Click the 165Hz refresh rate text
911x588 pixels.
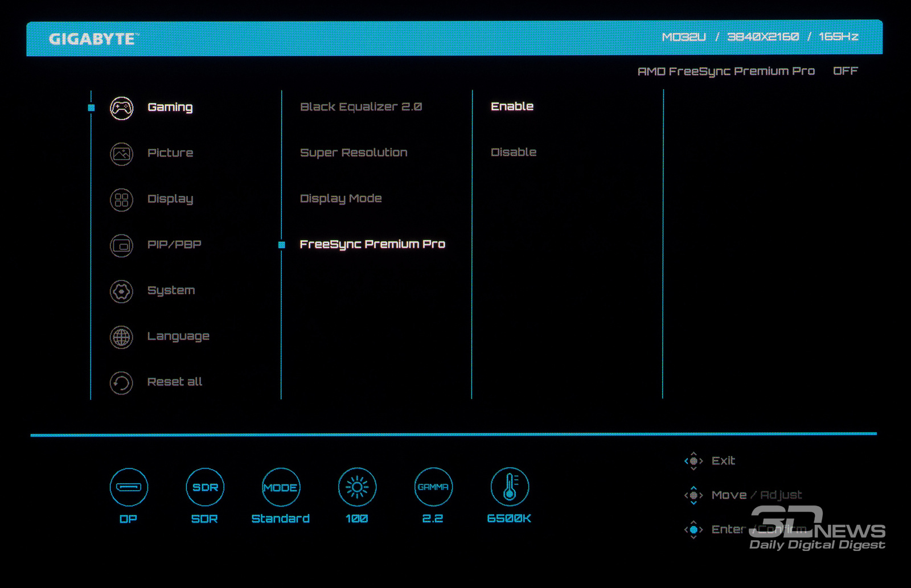[x=839, y=37]
